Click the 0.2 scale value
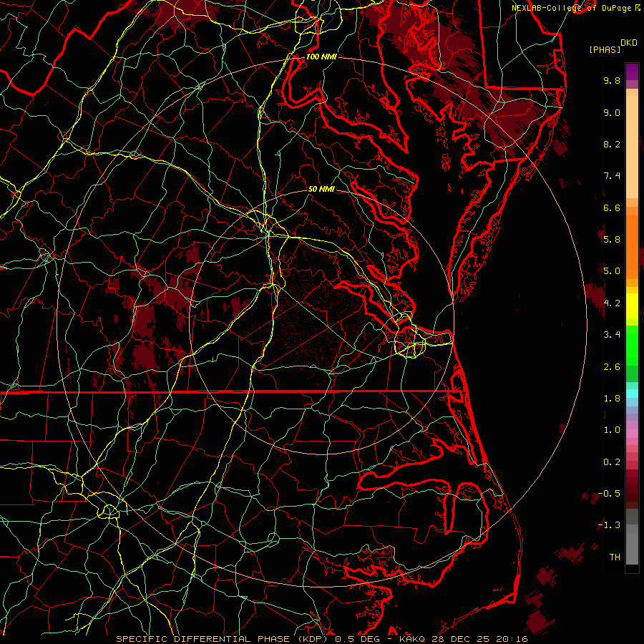This screenshot has width=644, height=644. pyautogui.click(x=612, y=462)
